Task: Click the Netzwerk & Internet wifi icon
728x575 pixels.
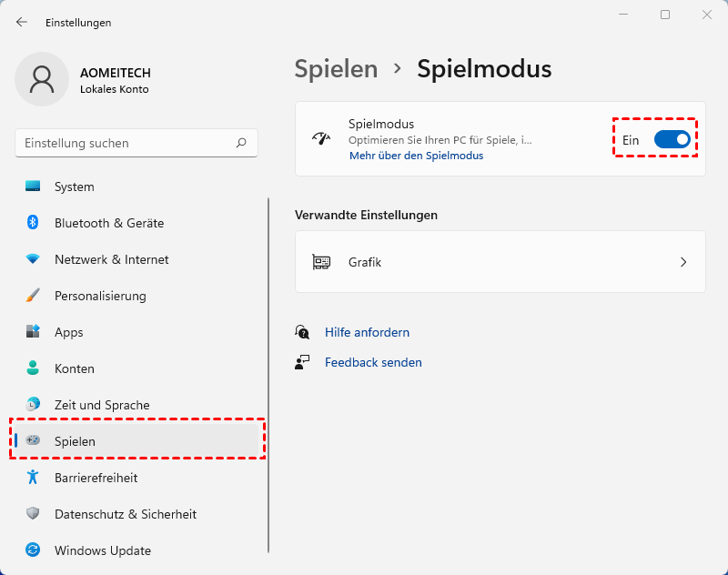Action: point(34,259)
